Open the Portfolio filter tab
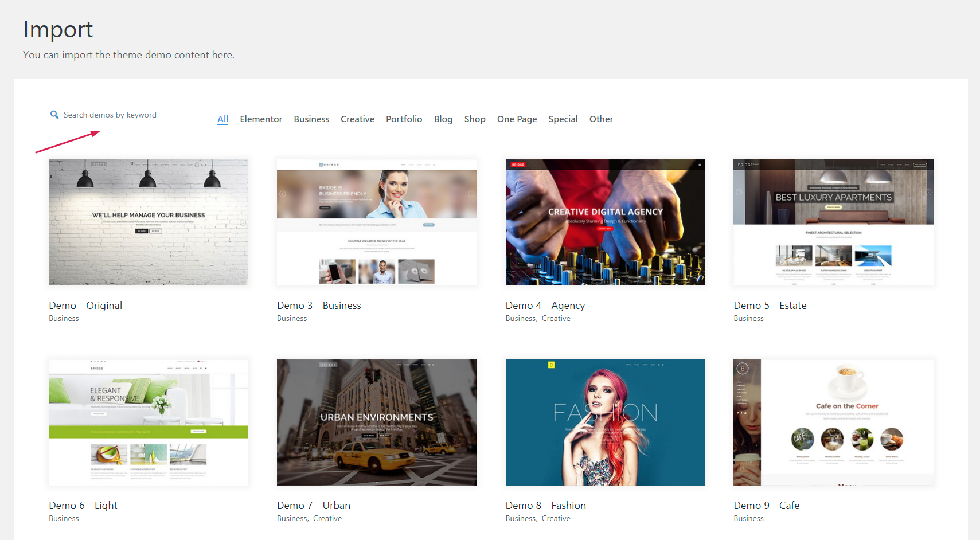980x540 pixels. coord(404,119)
